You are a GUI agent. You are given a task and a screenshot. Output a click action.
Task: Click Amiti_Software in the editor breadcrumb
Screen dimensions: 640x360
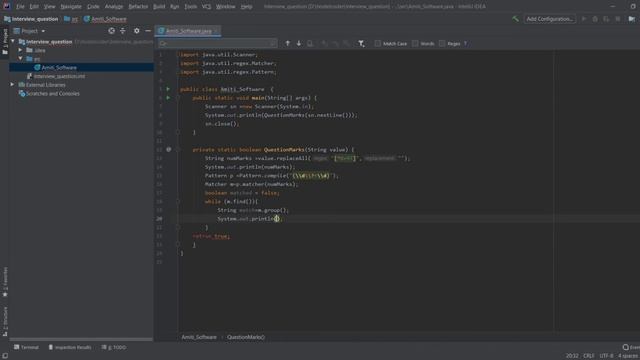click(x=199, y=337)
